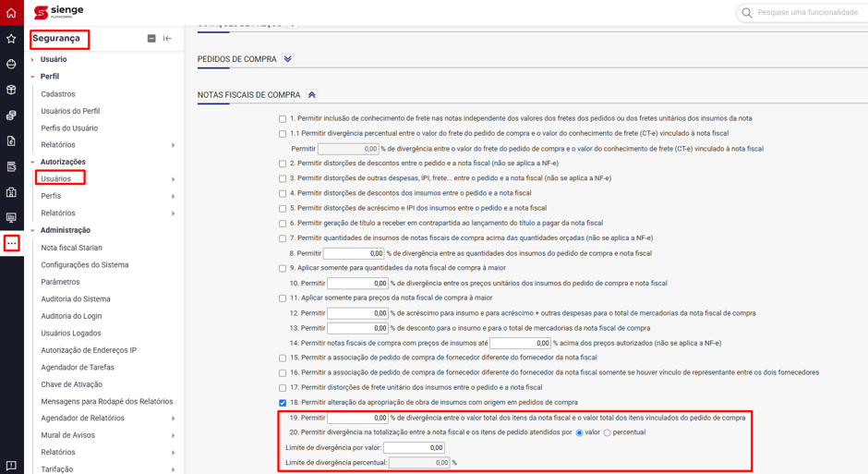868x474 pixels.
Task: Open Parâmetros menu item
Action: click(60, 282)
